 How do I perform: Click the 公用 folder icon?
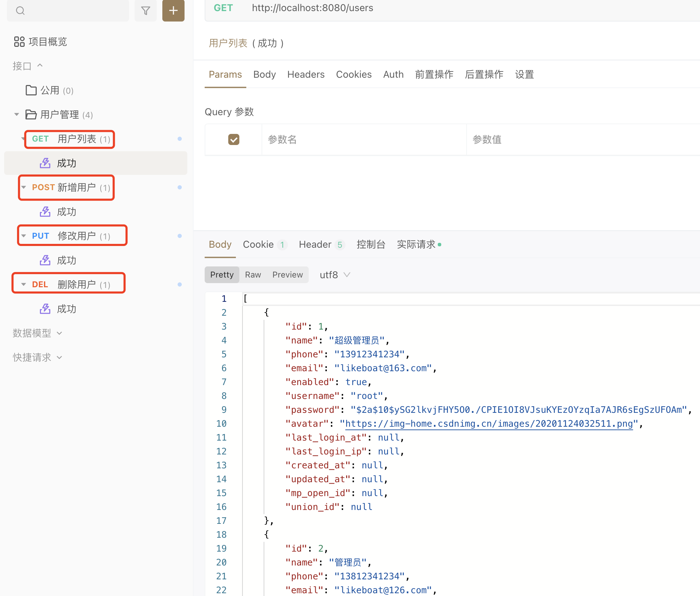coord(31,90)
